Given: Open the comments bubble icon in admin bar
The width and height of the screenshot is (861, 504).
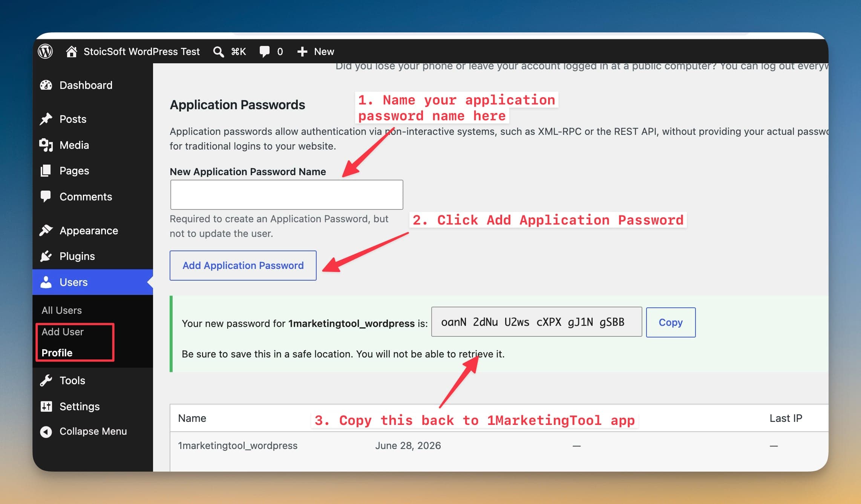Looking at the screenshot, I should (x=265, y=52).
